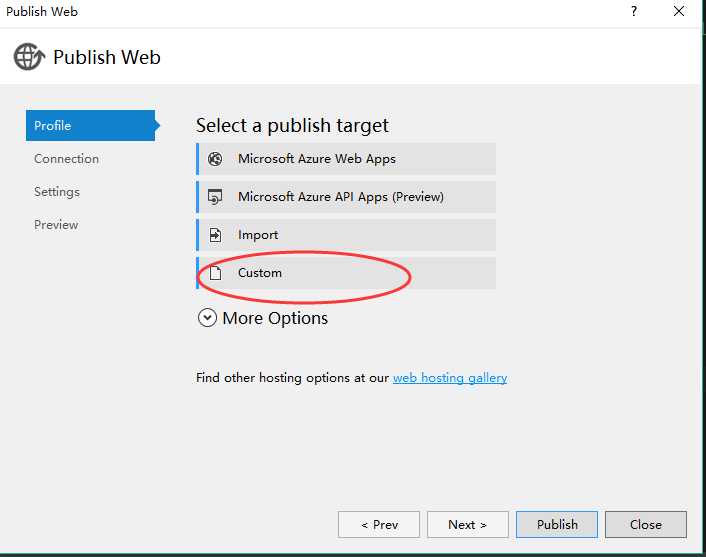
Task: Click the < Prev button
Action: coord(379,525)
